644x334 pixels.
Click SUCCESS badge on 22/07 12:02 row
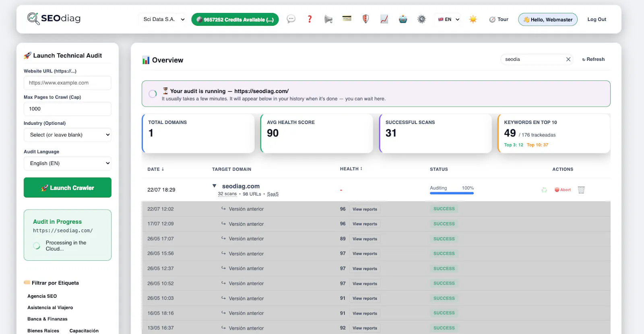coord(444,209)
